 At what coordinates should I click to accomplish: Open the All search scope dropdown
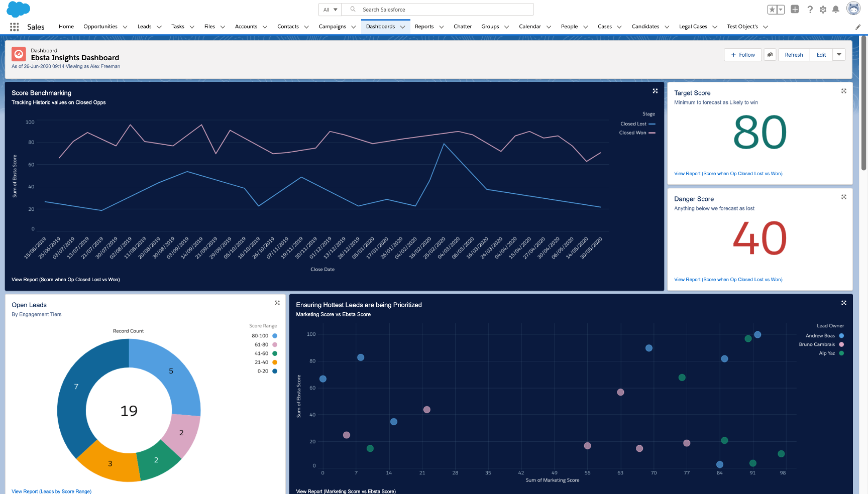[330, 10]
